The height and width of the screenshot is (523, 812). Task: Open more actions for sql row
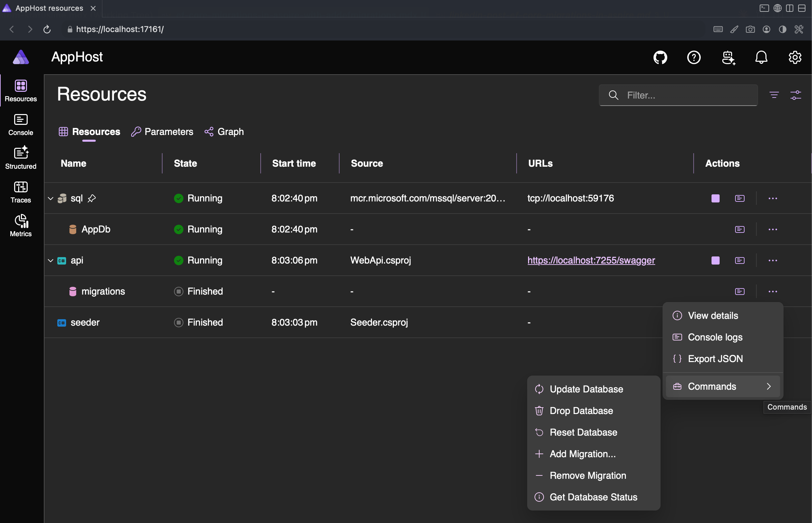pos(773,198)
